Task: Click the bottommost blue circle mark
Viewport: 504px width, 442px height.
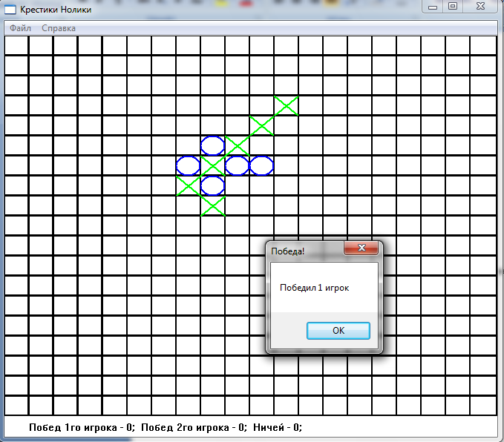Action: [x=212, y=185]
